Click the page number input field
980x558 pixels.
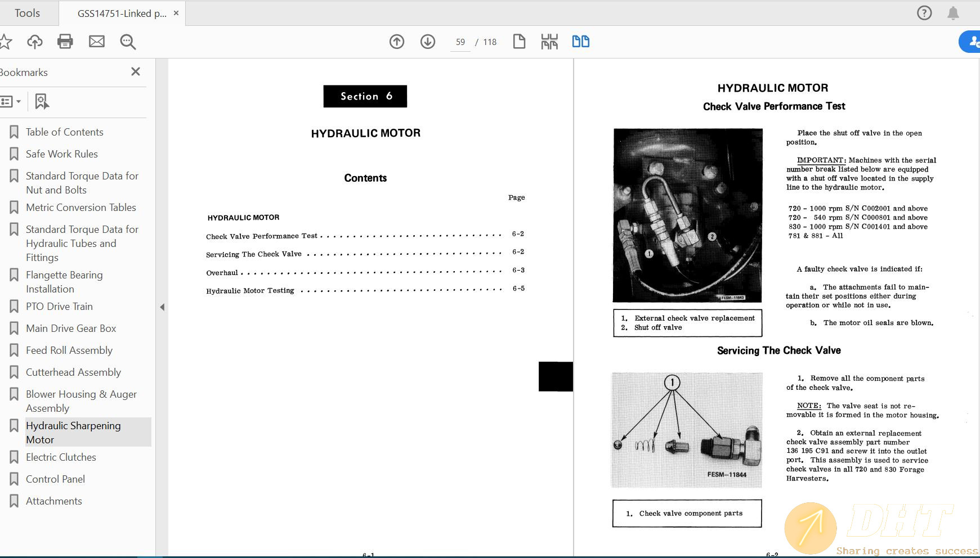coord(460,42)
